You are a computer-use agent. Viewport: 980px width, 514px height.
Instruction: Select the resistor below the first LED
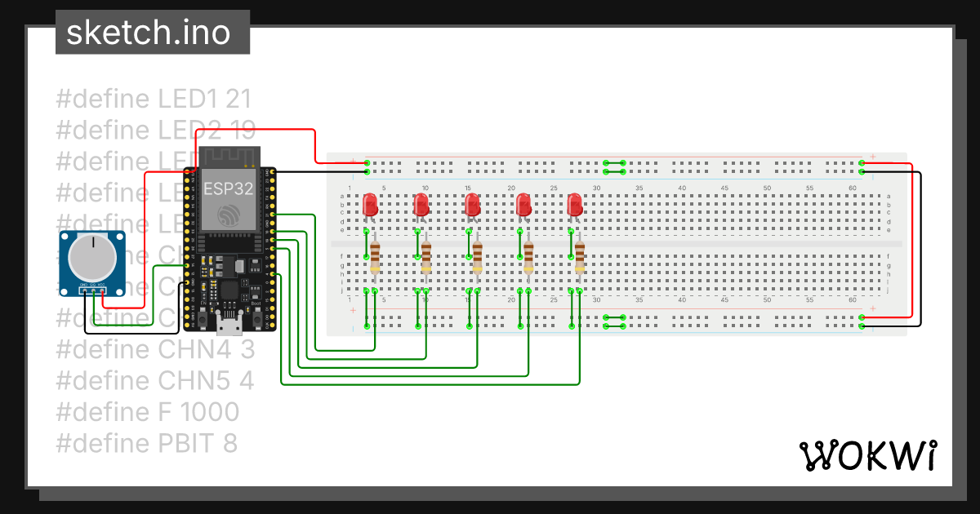[375, 257]
